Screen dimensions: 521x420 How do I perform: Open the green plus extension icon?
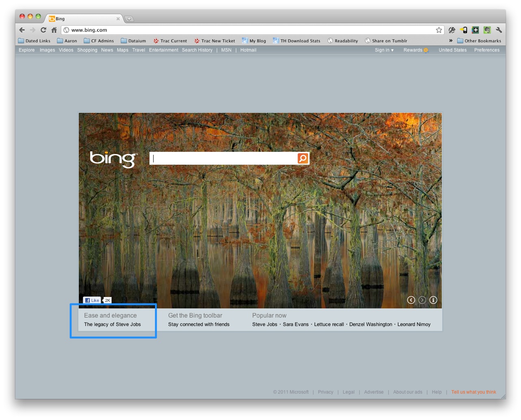pos(476,30)
